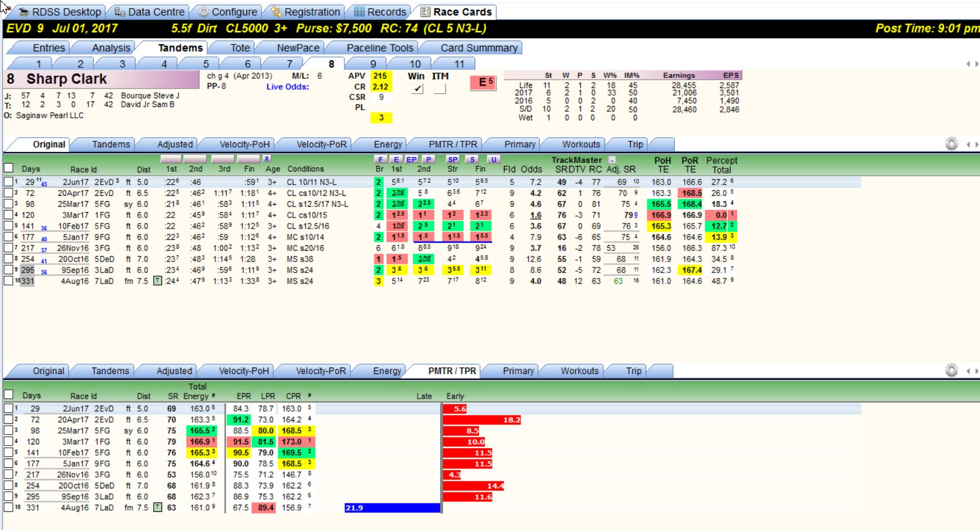Click the CPR column header in the lower table

pos(293,396)
